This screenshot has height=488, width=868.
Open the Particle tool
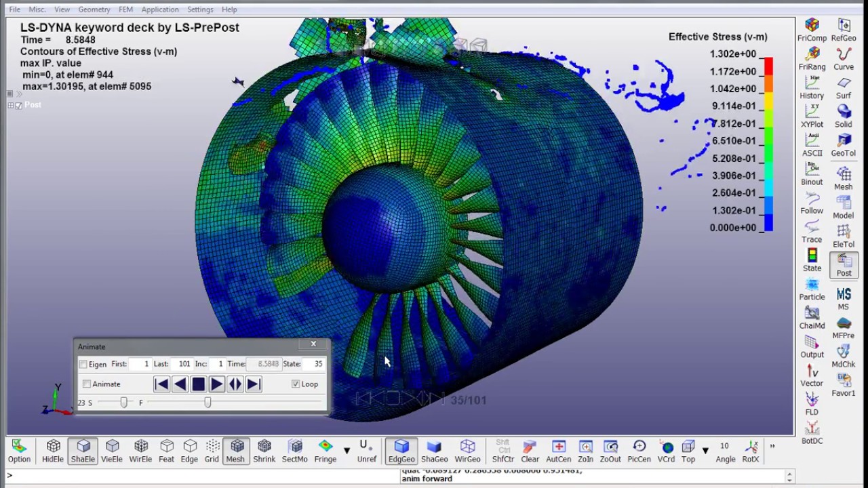point(812,289)
